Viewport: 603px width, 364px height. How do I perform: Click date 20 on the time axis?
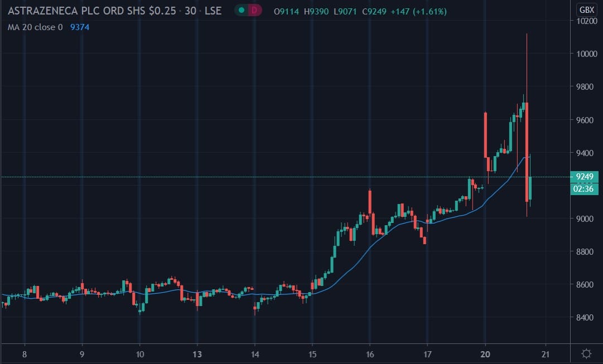click(x=485, y=354)
